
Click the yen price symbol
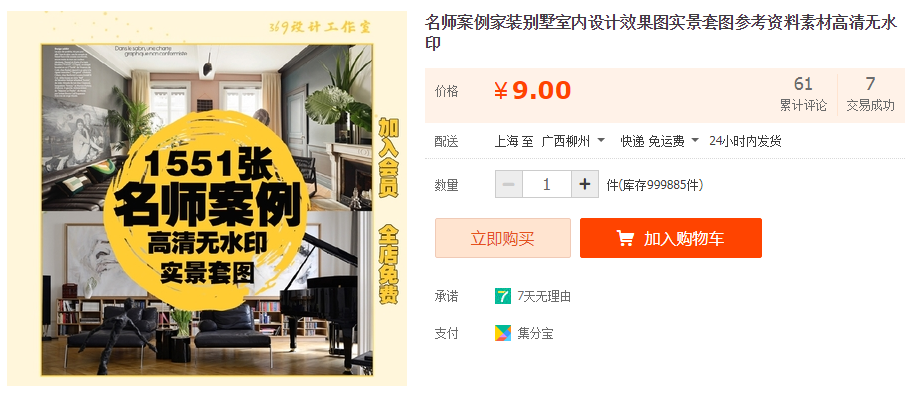click(x=501, y=91)
